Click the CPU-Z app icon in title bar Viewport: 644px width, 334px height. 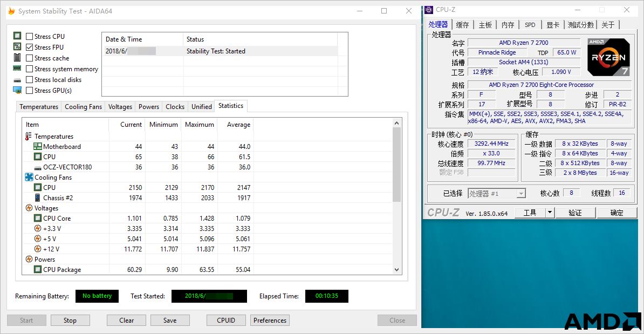[x=429, y=10]
